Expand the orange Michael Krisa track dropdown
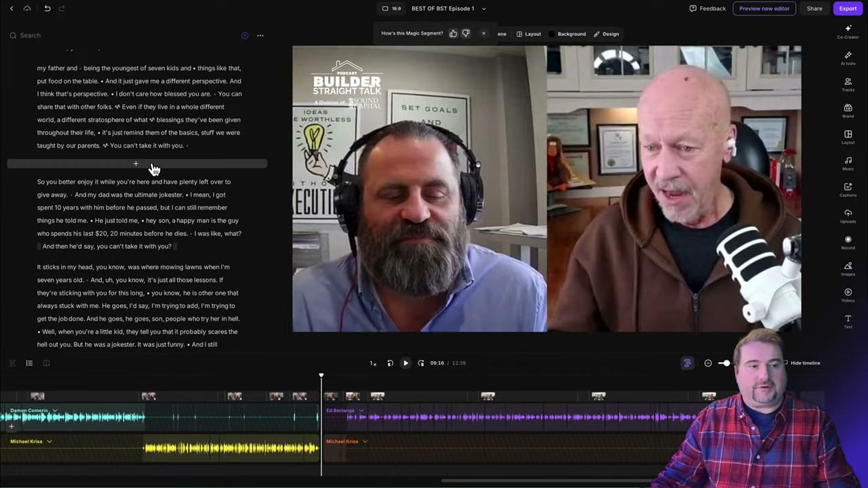The image size is (868, 488). (365, 442)
